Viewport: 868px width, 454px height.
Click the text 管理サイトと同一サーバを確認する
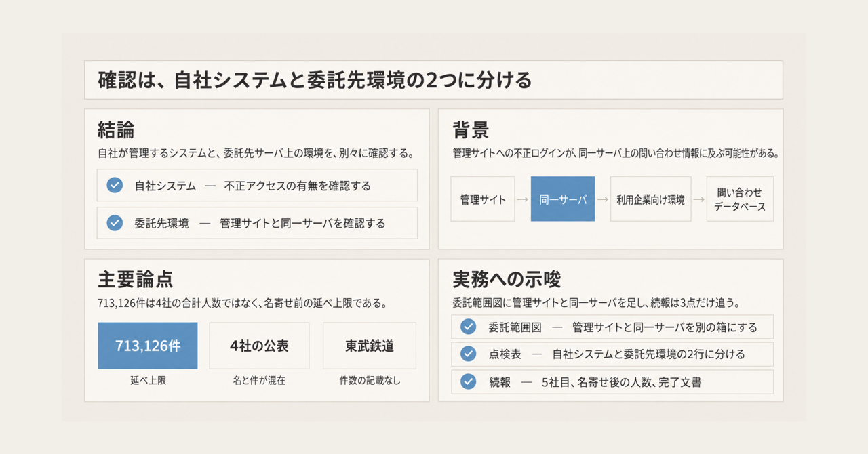pyautogui.click(x=302, y=223)
